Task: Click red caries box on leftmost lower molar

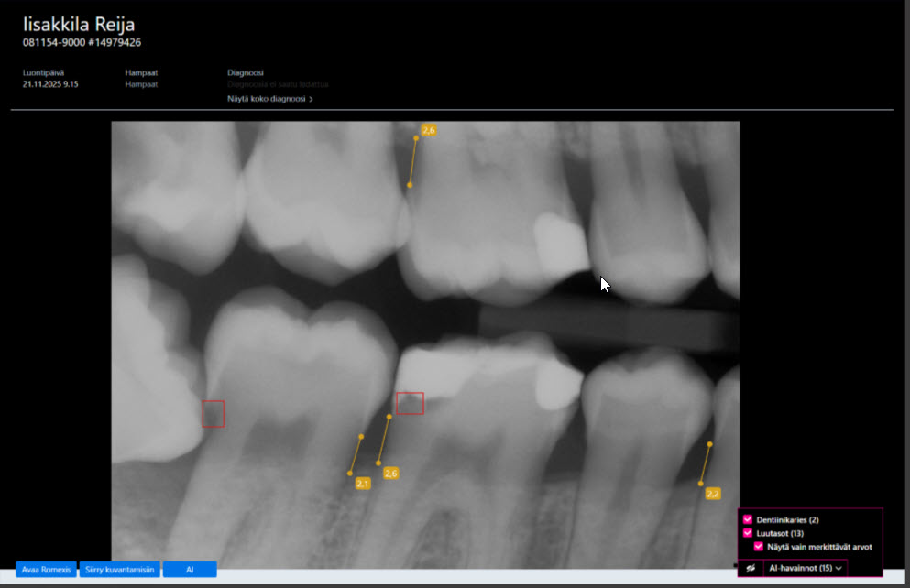Action: [x=213, y=414]
